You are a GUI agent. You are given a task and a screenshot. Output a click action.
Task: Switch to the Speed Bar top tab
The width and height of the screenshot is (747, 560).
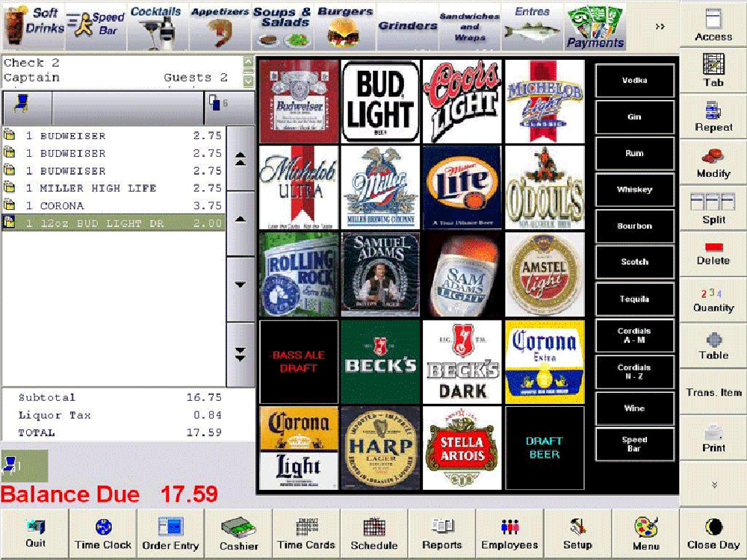pos(96,26)
